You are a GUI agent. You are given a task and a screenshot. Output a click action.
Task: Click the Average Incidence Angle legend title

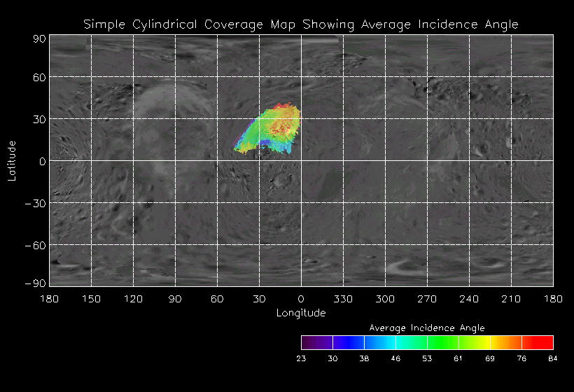[427, 328]
